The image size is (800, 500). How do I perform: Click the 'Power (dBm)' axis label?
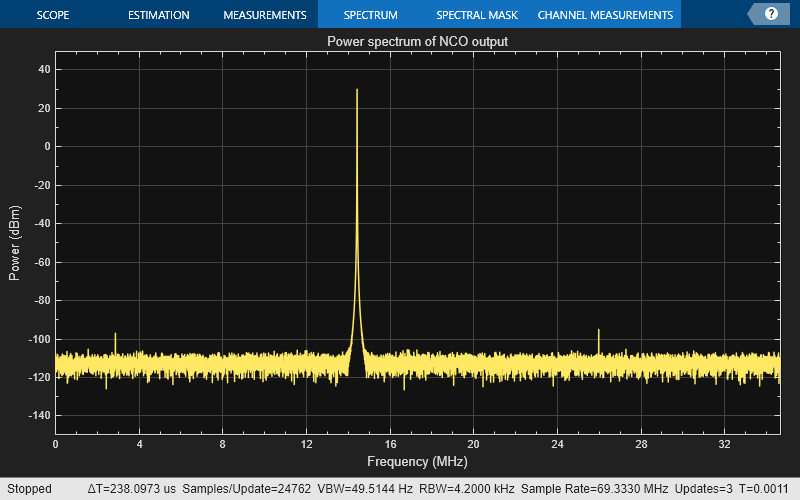click(x=14, y=243)
